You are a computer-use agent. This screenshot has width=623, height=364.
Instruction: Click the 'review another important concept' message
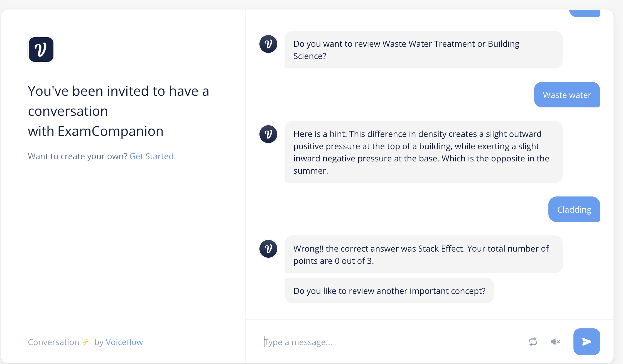click(x=389, y=291)
